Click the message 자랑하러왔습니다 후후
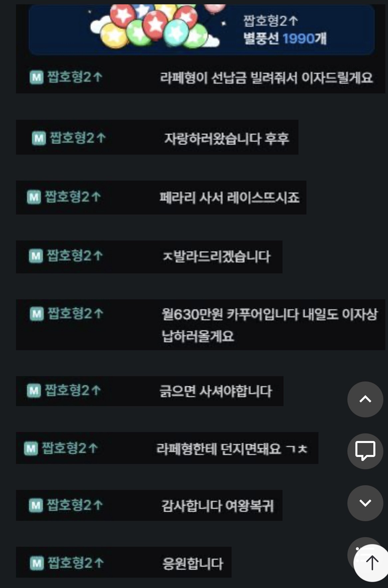 tap(227, 138)
